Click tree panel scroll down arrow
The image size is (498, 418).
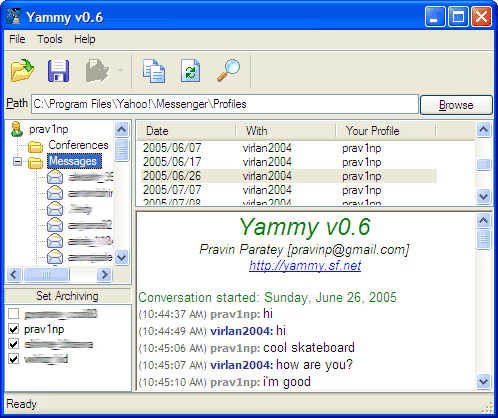click(122, 258)
